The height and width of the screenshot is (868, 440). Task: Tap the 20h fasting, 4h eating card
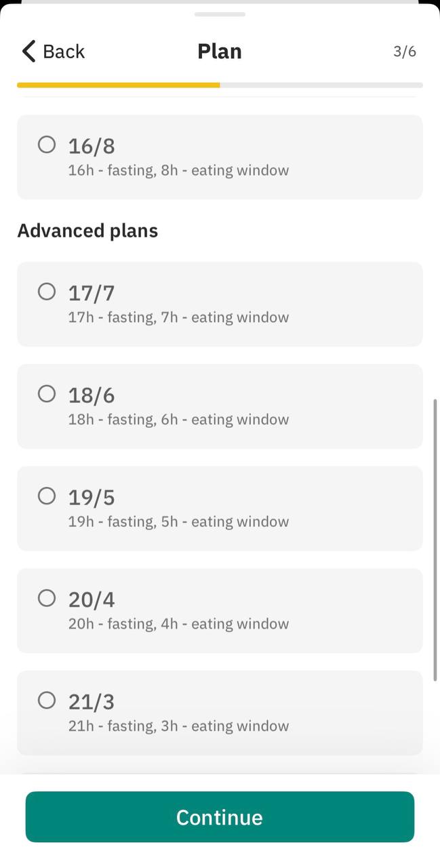point(220,611)
